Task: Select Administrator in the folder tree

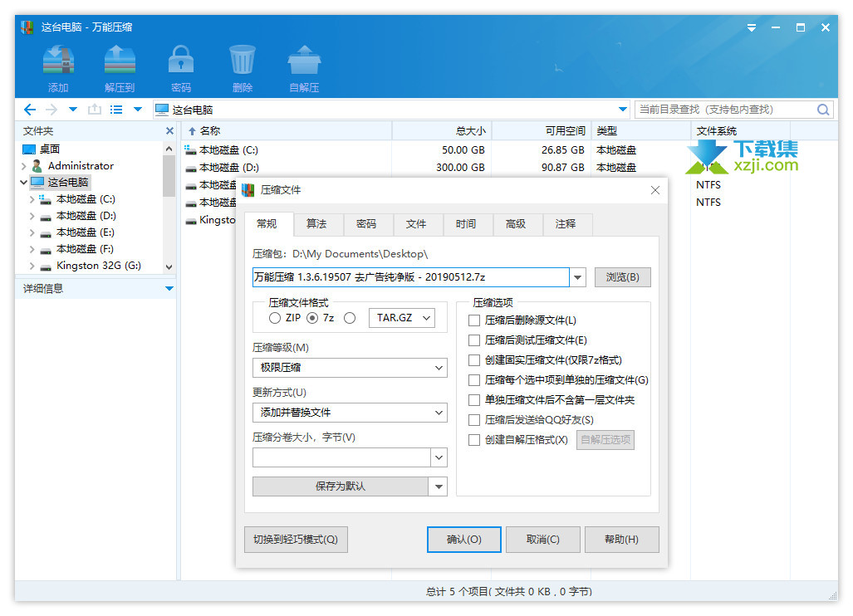Action: coord(81,166)
